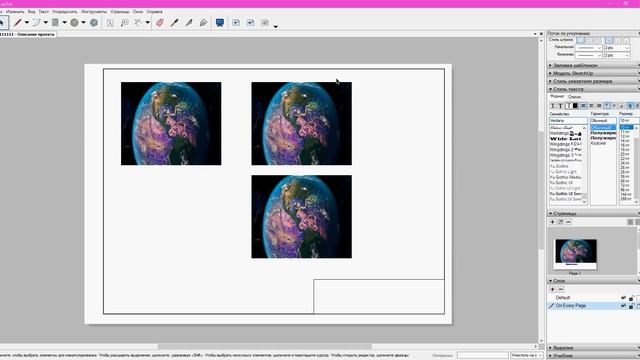Select the Rectangle tool

pos(55,22)
